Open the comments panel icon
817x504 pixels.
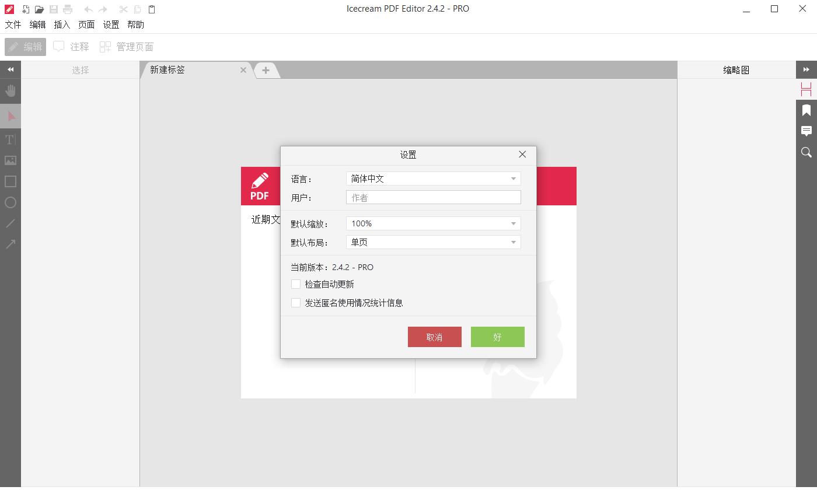click(x=806, y=131)
